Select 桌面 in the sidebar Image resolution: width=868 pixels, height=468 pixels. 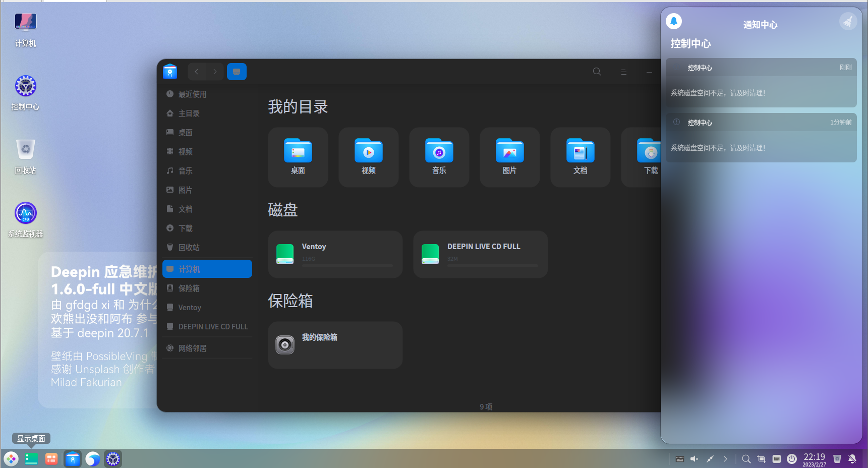coord(207,133)
